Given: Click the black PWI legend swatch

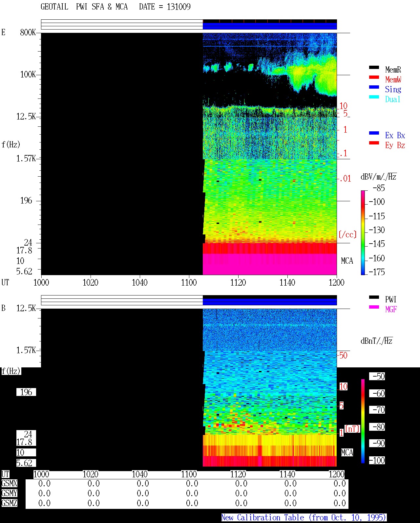Looking at the screenshot, I should pyautogui.click(x=374, y=297).
